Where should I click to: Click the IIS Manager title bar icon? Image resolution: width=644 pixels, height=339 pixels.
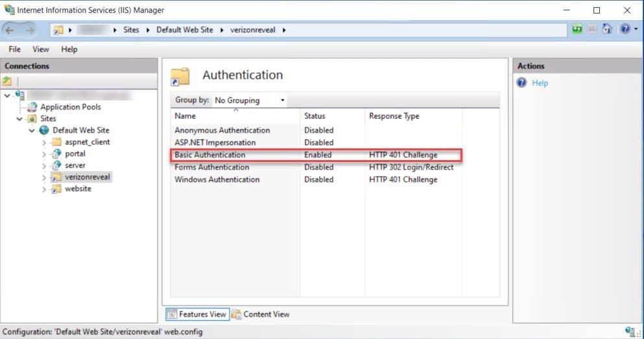coord(9,10)
